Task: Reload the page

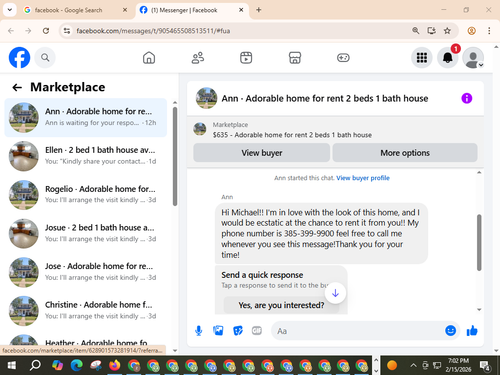Action: tap(46, 31)
